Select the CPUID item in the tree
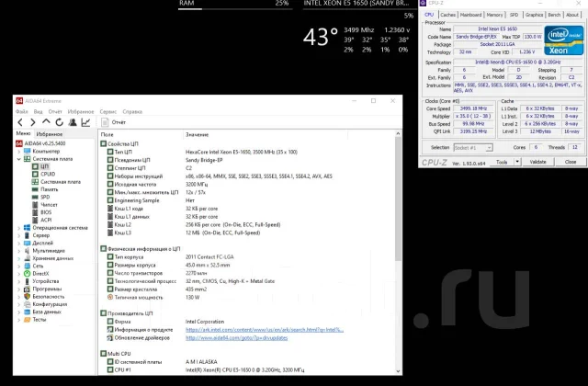Viewport: 588px width, 386px height. [48, 174]
